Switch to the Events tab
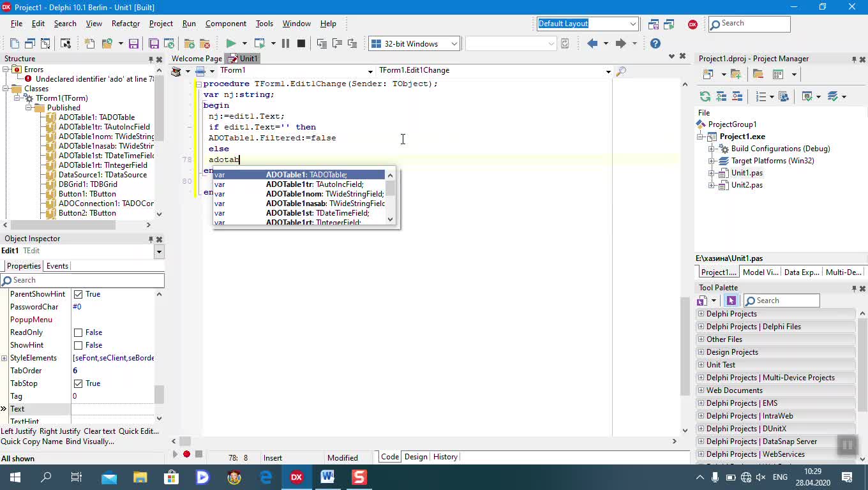The image size is (868, 490). (x=57, y=266)
